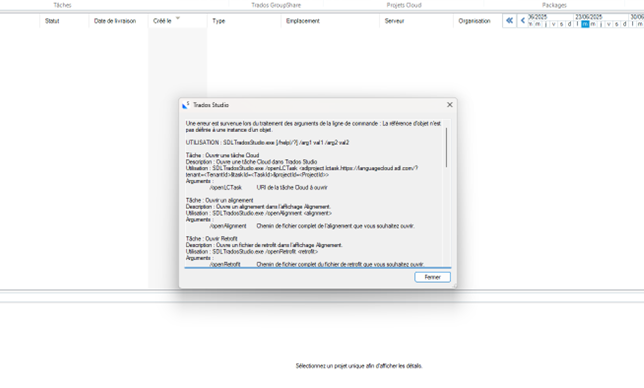
Task: Click the Trados Studio dialog title icon
Action: click(x=186, y=105)
